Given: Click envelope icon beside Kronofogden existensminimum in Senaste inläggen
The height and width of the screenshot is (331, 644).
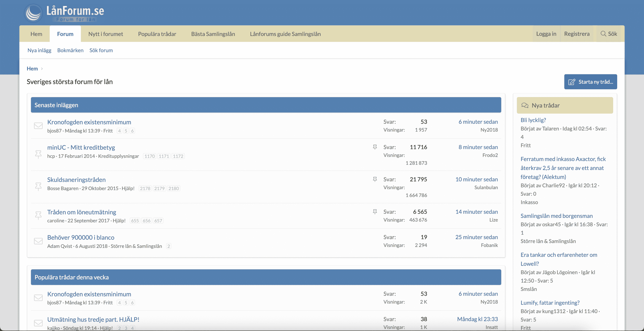Looking at the screenshot, I should (38, 126).
